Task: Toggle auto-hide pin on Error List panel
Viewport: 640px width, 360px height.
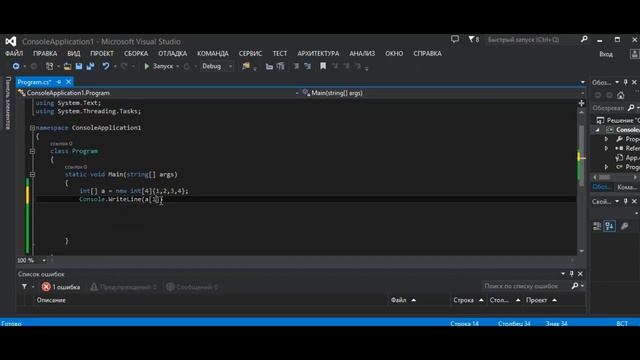Action: (x=571, y=274)
